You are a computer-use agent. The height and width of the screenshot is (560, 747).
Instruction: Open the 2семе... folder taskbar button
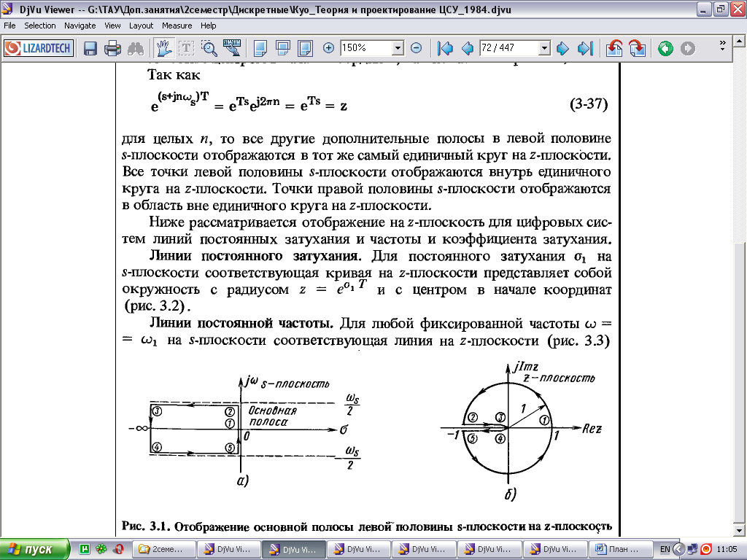pos(163,549)
